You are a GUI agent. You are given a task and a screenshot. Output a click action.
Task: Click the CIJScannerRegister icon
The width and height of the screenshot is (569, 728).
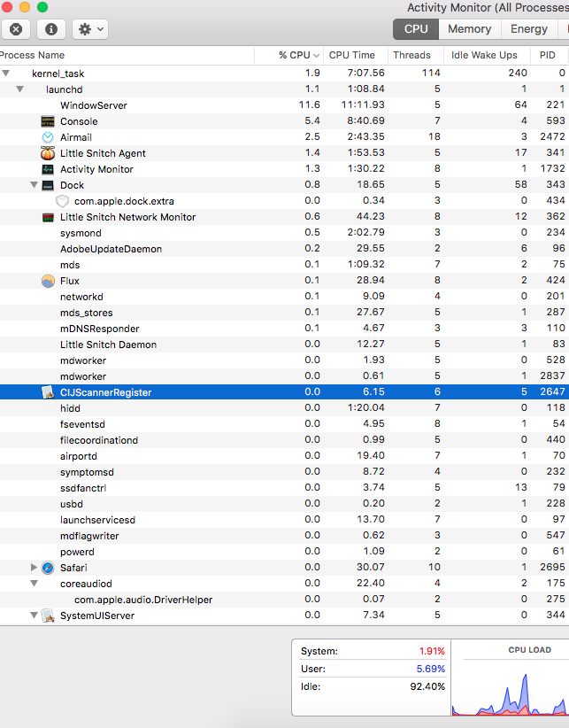[x=48, y=392]
